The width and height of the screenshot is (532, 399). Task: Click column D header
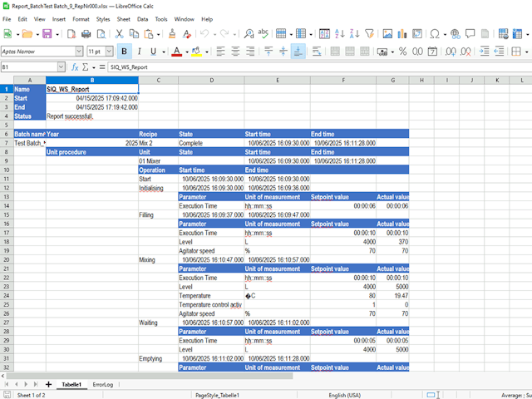[211, 81]
